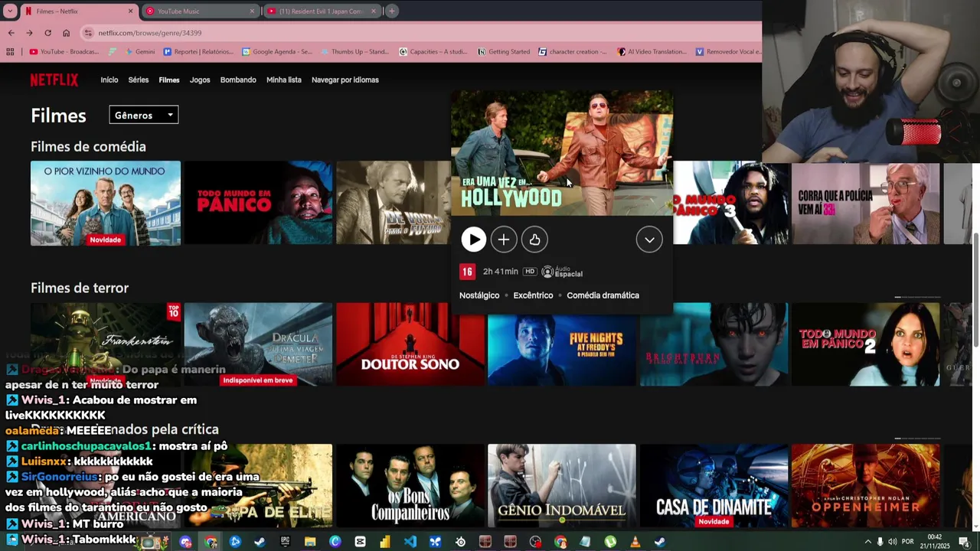Viewport: 980px width, 551px height.
Task: Open Epic Games launcher from taskbar
Action: (285, 542)
